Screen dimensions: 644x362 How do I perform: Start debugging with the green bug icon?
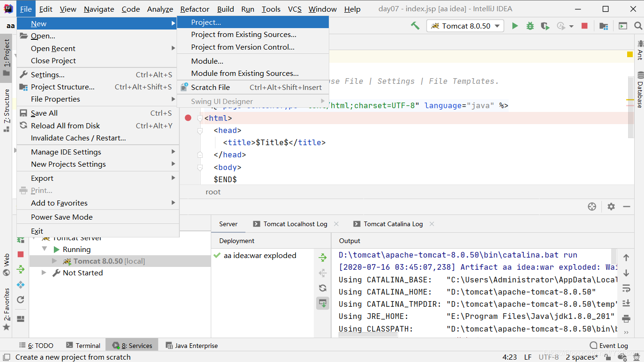[x=530, y=26]
